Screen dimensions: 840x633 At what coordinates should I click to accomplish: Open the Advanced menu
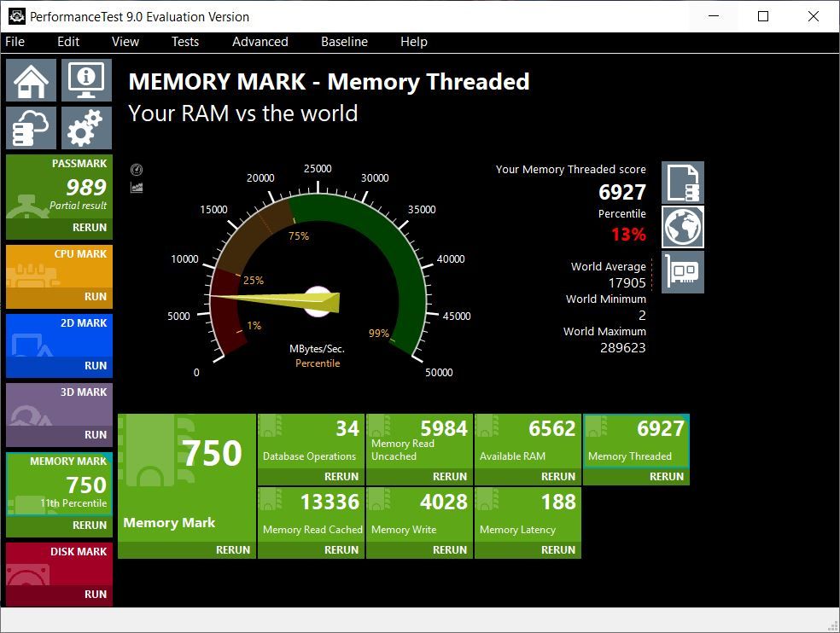tap(260, 41)
